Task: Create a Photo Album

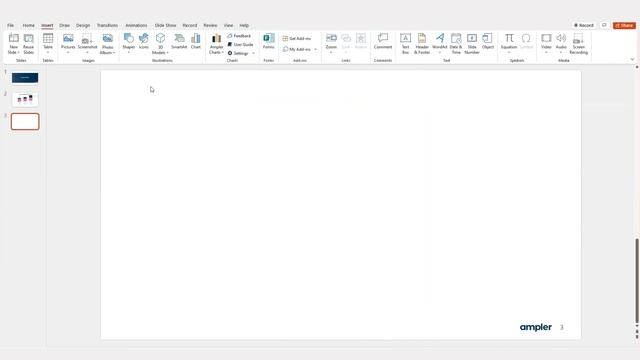Action: (x=107, y=44)
